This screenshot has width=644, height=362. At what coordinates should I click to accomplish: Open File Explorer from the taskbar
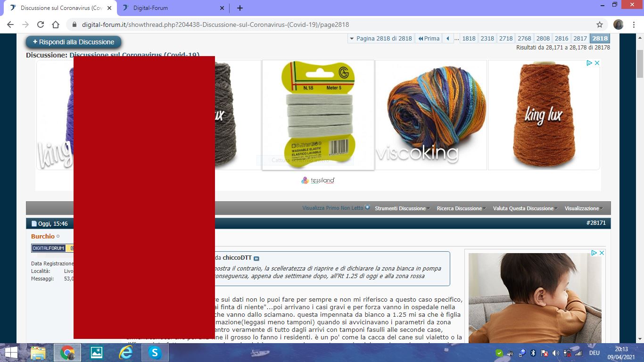tap(39, 353)
